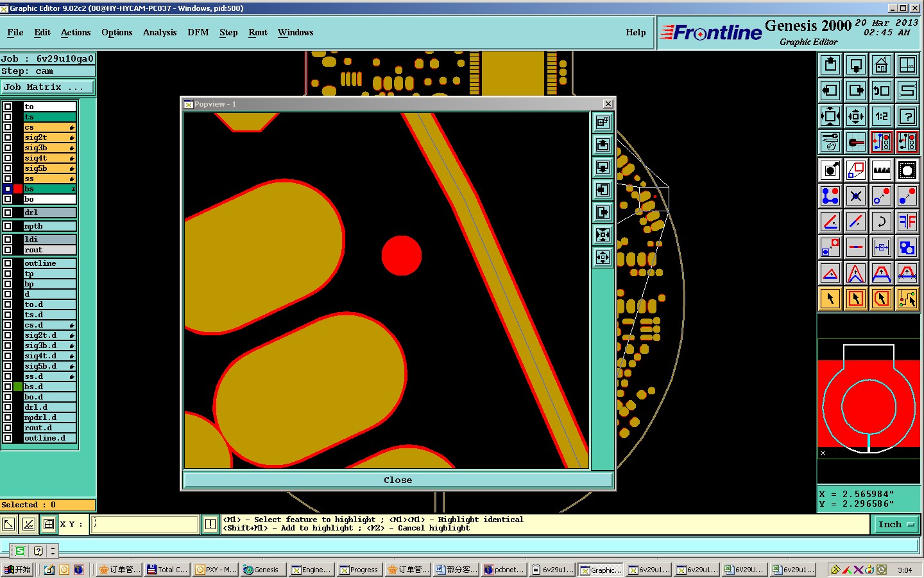924x578 pixels.
Task: Select layer name 'npth' in layer list
Action: [49, 226]
